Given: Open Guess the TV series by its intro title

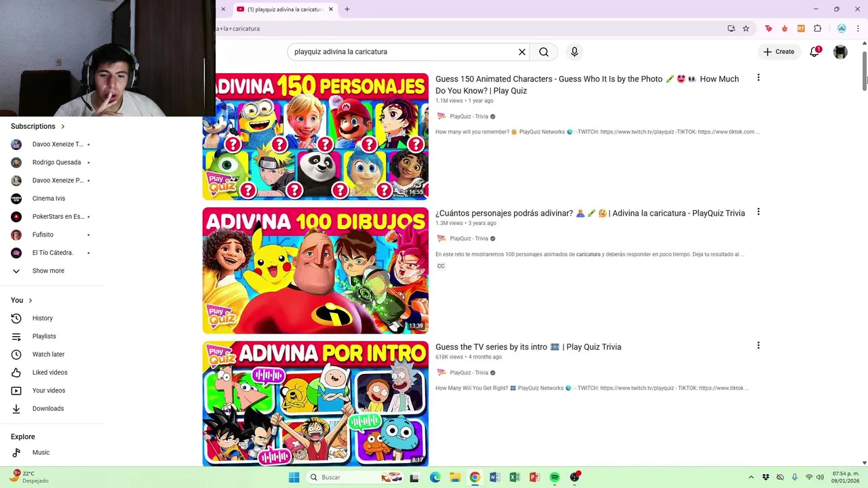Looking at the screenshot, I should (528, 347).
